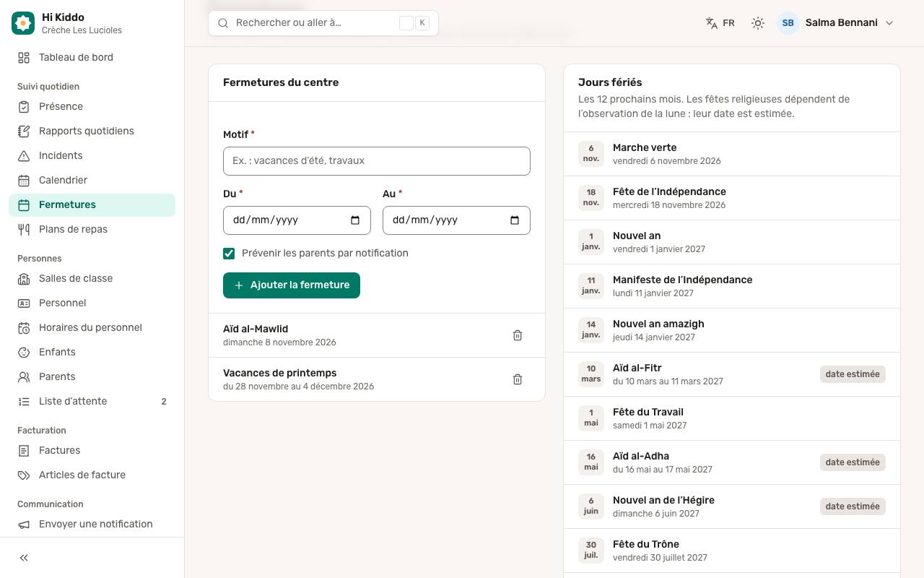Open the Parents section
Viewport: 924px width, 578px height.
[92, 377]
